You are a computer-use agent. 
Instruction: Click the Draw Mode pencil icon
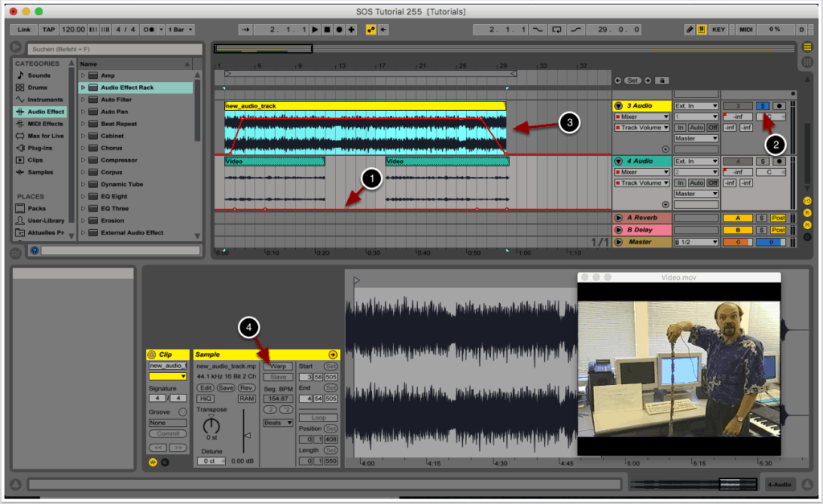click(690, 30)
